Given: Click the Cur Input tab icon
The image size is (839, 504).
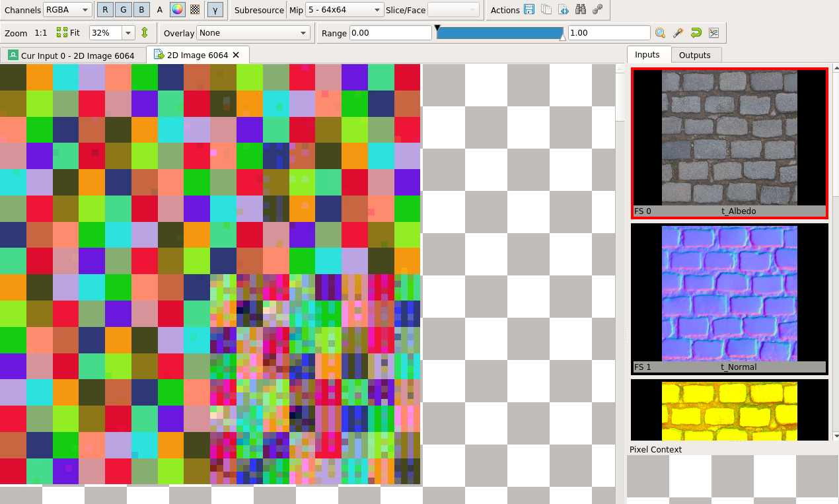Looking at the screenshot, I should (x=13, y=55).
